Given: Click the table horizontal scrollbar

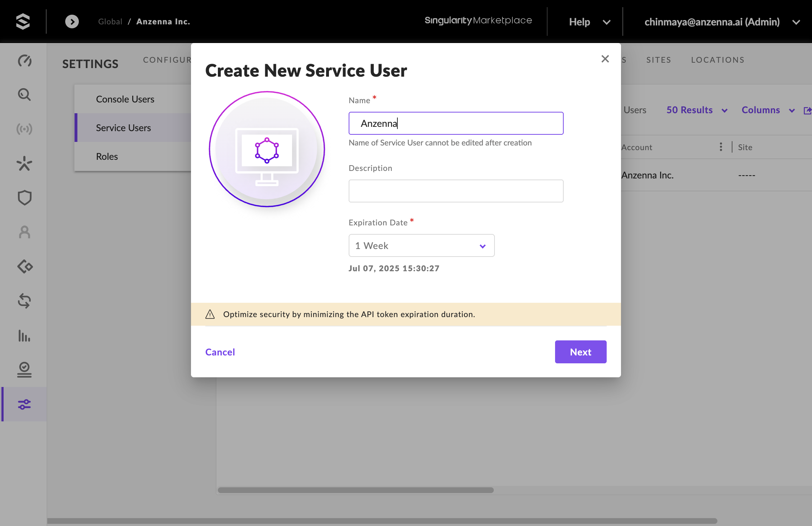Looking at the screenshot, I should (x=355, y=490).
